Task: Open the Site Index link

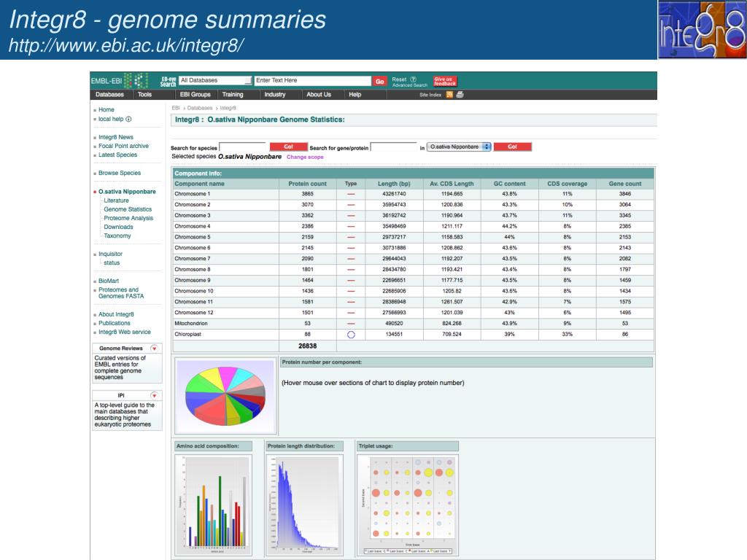Action: point(430,95)
